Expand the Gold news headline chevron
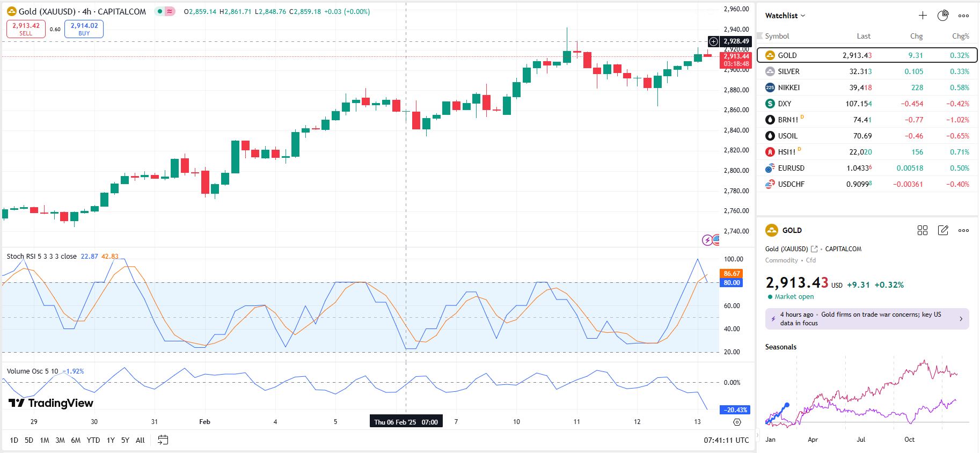The image size is (980, 453). pyautogui.click(x=961, y=319)
